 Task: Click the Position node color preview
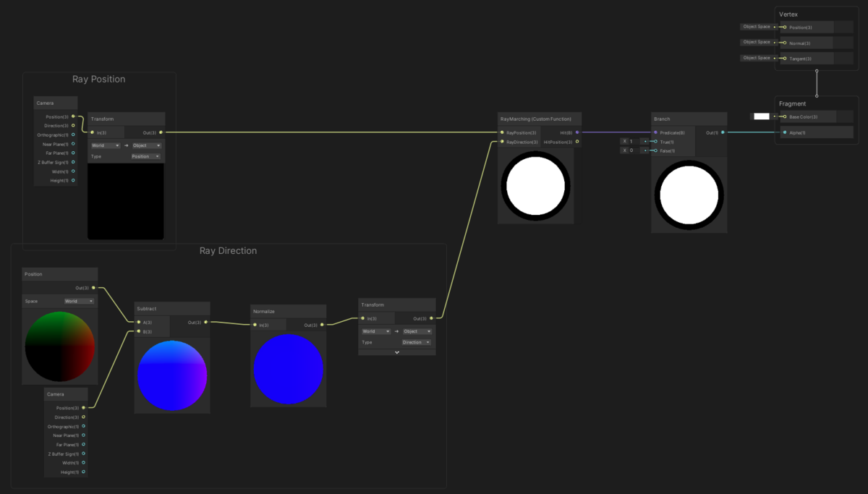click(x=60, y=347)
